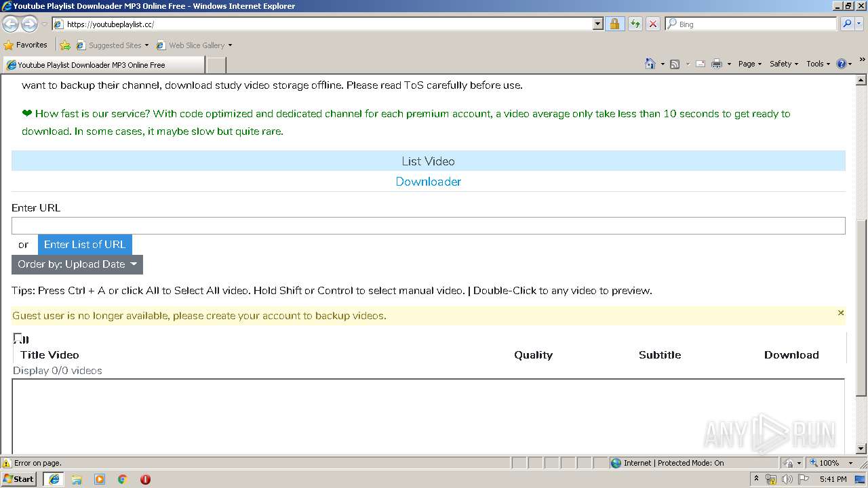
Task: Click the Enter List of URL button
Action: (85, 245)
